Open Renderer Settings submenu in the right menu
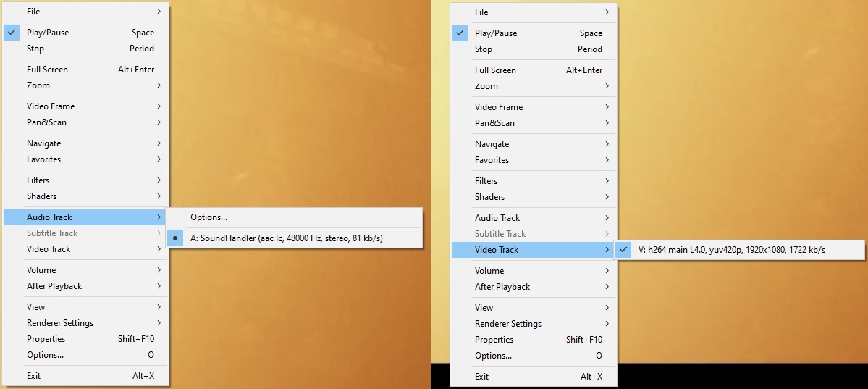Image resolution: width=868 pixels, height=389 pixels. pyautogui.click(x=508, y=324)
